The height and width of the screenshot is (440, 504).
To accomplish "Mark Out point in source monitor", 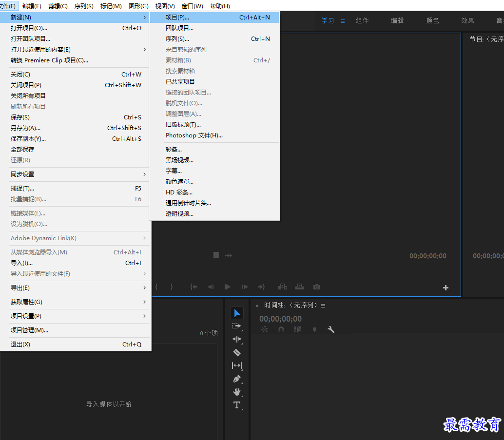I will (172, 287).
